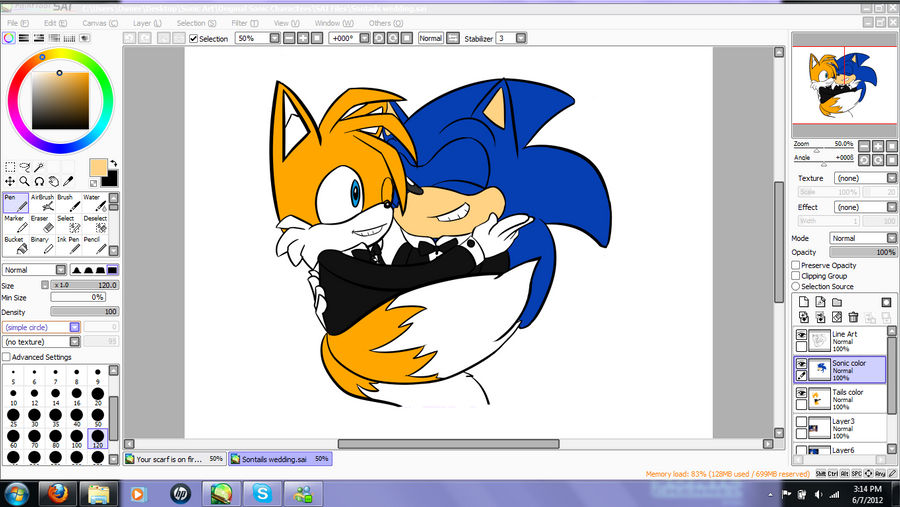
Task: Click the navigator preview thumbnail
Action: tap(844, 84)
